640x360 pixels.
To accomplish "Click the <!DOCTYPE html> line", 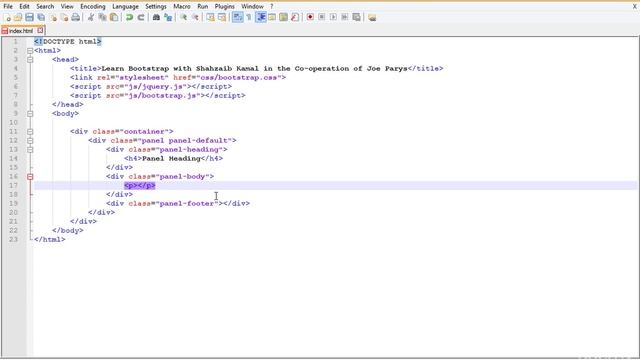I will point(68,42).
